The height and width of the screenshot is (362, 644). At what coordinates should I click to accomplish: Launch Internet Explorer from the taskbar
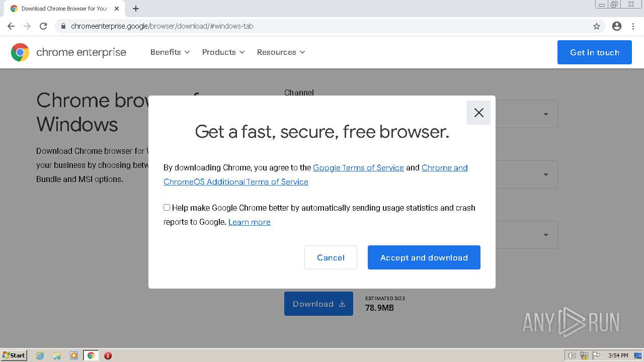[x=40, y=355]
